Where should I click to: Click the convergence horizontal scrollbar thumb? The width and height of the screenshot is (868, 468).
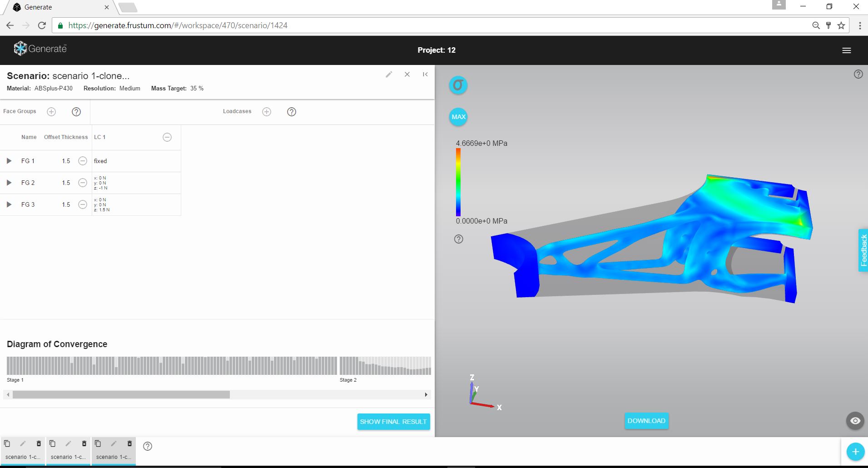click(121, 395)
